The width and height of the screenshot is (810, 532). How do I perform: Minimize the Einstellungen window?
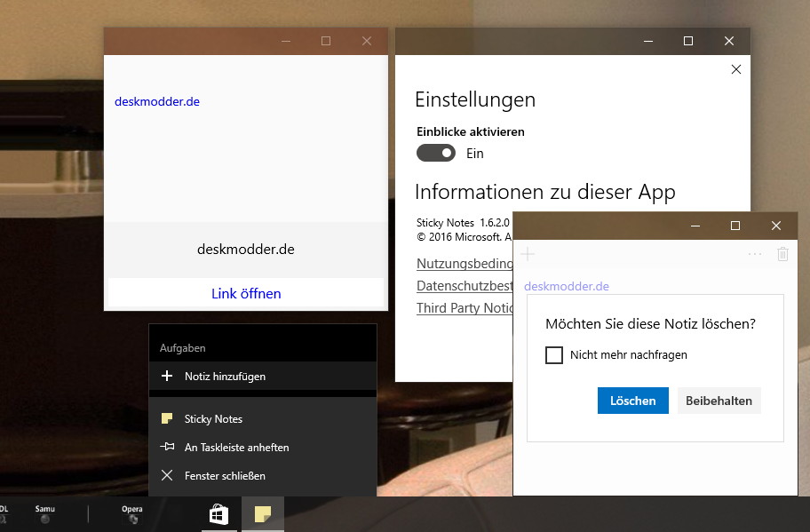648,41
